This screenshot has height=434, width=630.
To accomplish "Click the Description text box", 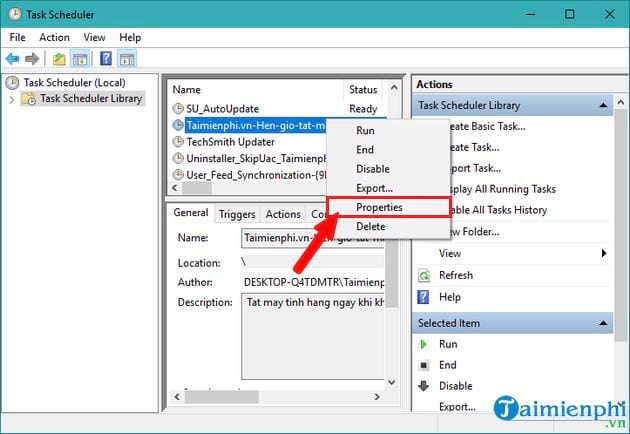I will click(x=313, y=336).
